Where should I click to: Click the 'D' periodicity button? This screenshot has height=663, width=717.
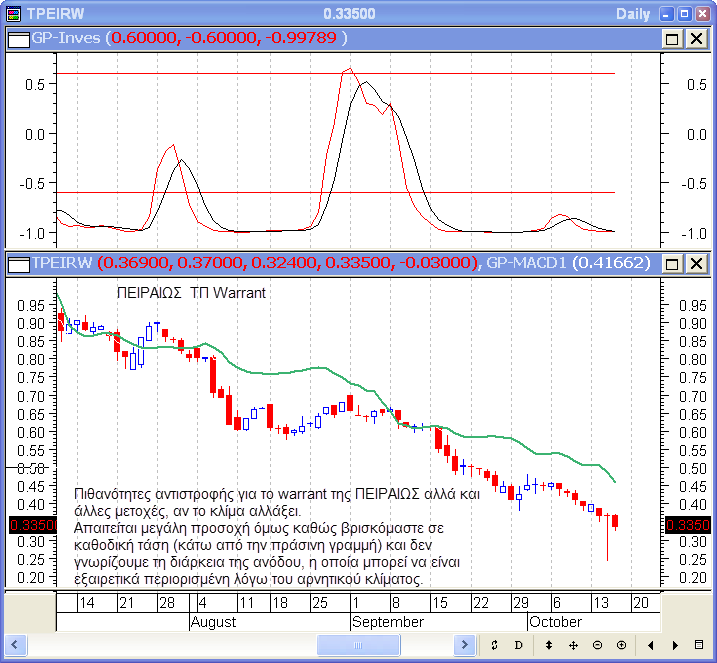point(519,644)
